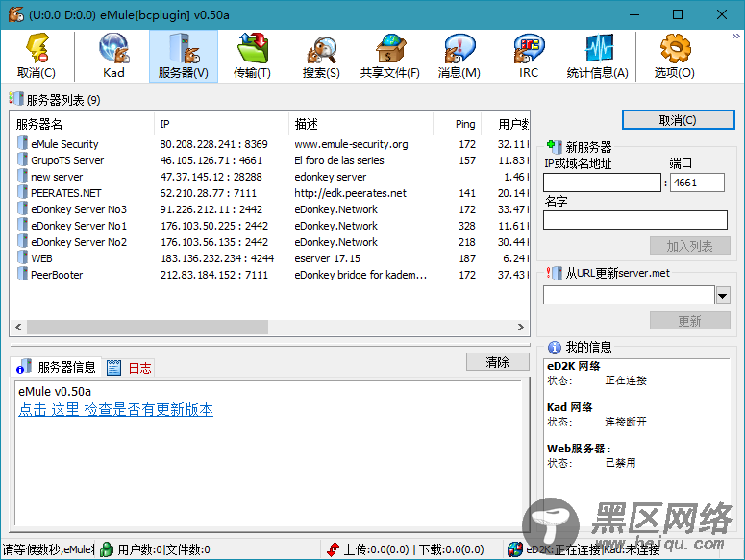Click the 上传:0.0(0.0) | 下载:0.0(0.0) status text
The image size is (745, 560).
point(413,549)
